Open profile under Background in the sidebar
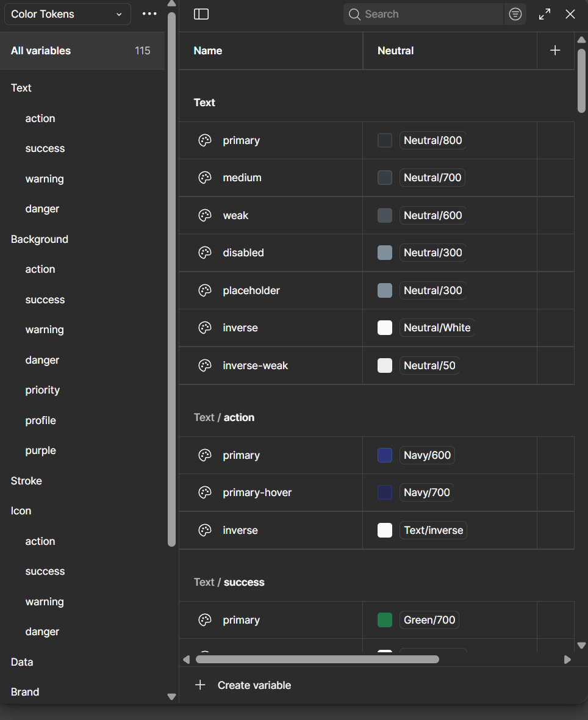This screenshot has width=588, height=720. [x=41, y=420]
